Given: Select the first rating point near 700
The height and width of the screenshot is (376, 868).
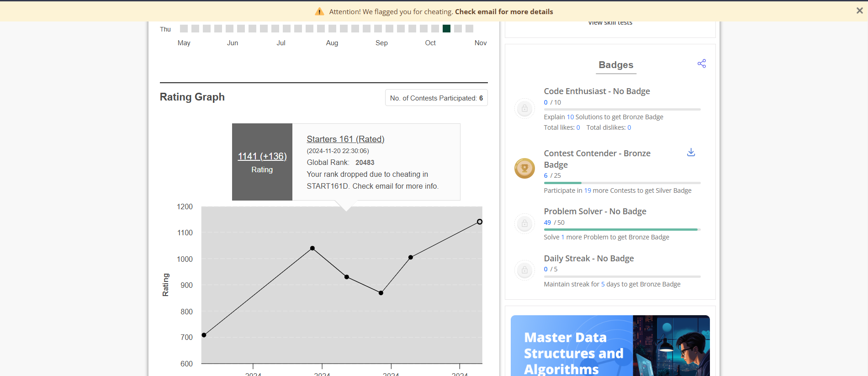Looking at the screenshot, I should pyautogui.click(x=204, y=335).
